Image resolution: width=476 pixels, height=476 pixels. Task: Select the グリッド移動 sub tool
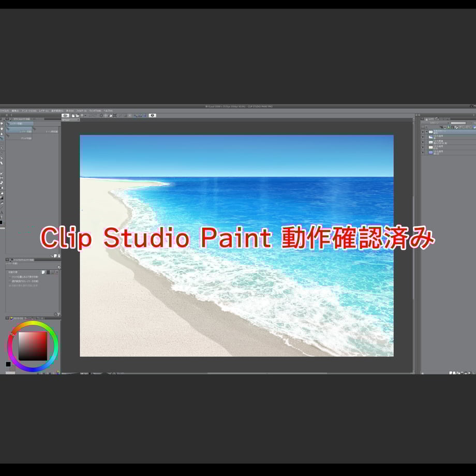point(19,137)
